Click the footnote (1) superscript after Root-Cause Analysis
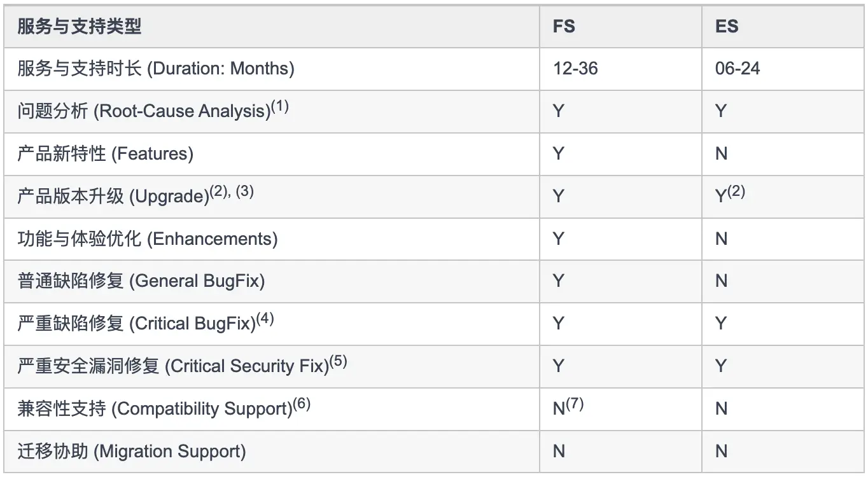868x477 pixels. click(280, 107)
